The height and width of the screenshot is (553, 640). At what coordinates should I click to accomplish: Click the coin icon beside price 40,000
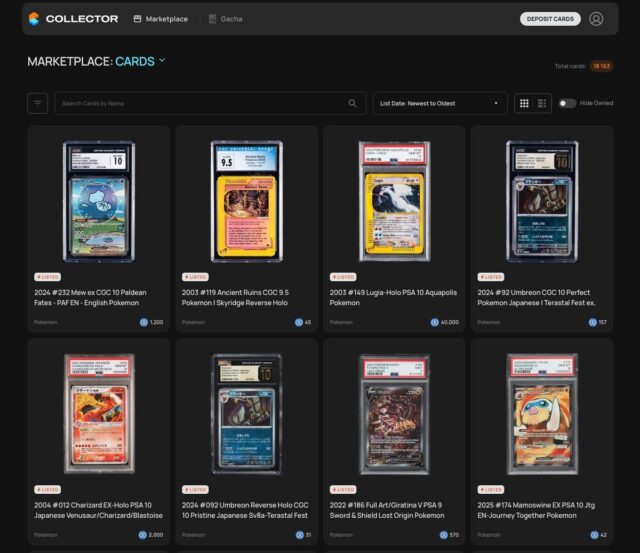coord(435,322)
